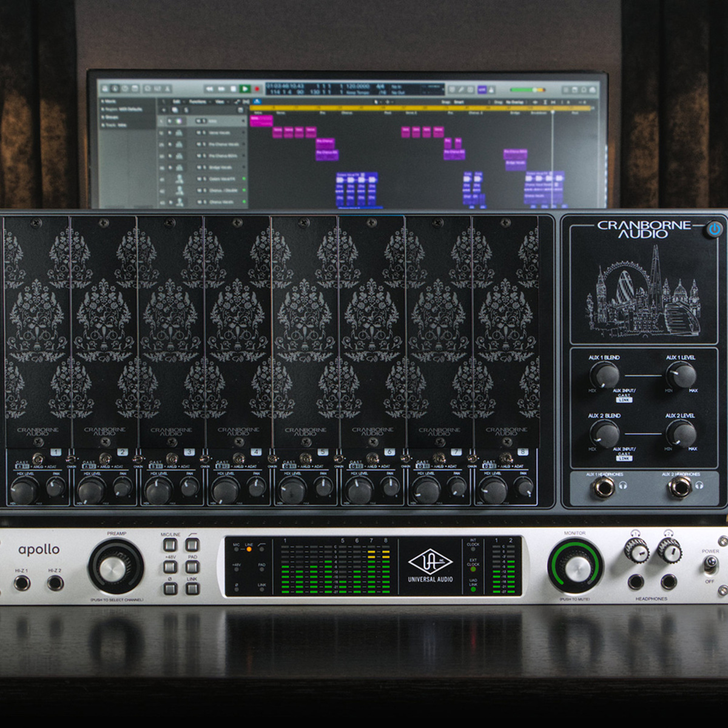This screenshot has width=728, height=728.
Task: Toggle the purple Count-in button
Action: pos(482,89)
